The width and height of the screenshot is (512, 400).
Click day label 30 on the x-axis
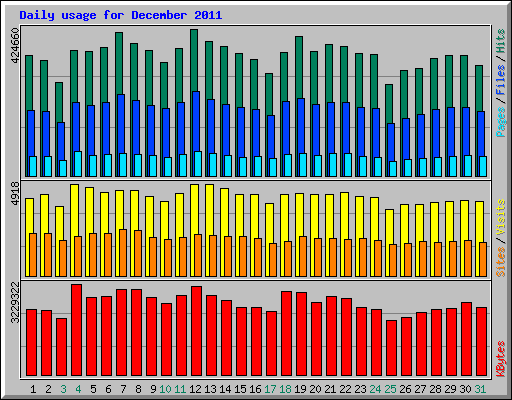tap(465, 389)
